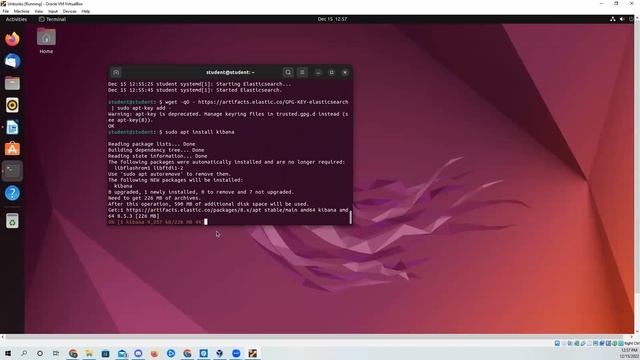
Task: Open the VirtualBox View menu
Action: pyautogui.click(x=39, y=11)
